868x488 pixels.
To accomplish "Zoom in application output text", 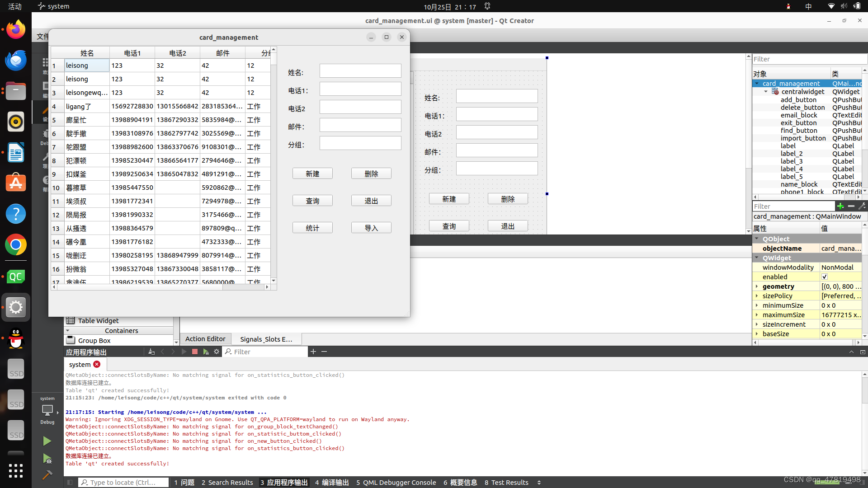I will [313, 352].
